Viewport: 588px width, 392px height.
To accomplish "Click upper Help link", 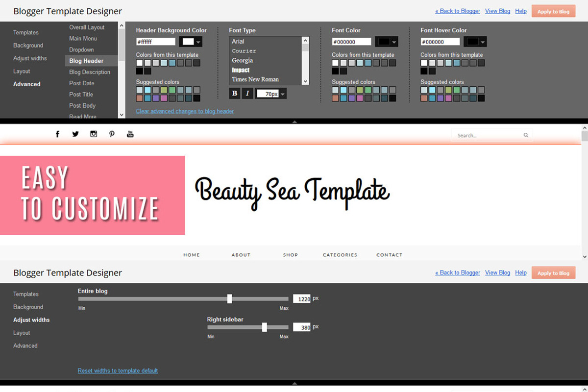I will point(521,11).
